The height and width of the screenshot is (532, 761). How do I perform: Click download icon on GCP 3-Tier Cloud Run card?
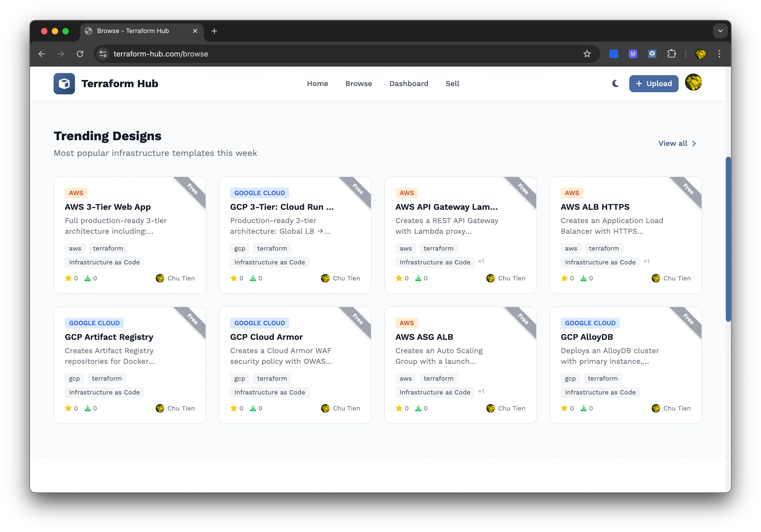[253, 278]
